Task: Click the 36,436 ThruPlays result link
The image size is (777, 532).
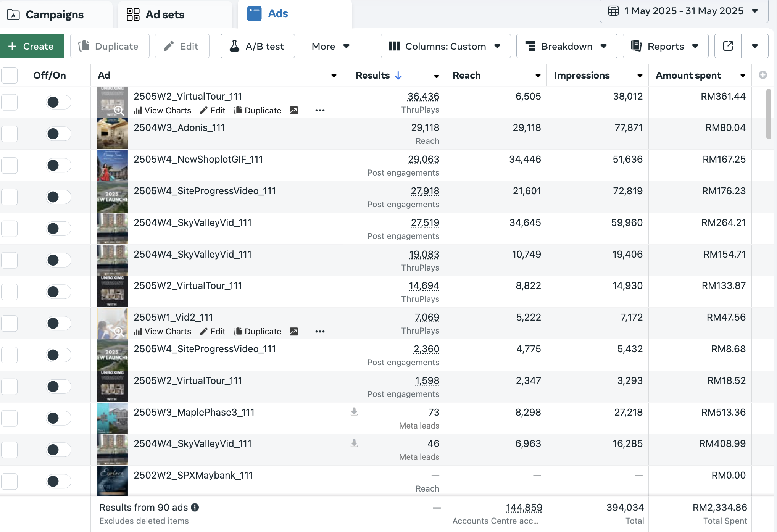Action: (x=423, y=97)
